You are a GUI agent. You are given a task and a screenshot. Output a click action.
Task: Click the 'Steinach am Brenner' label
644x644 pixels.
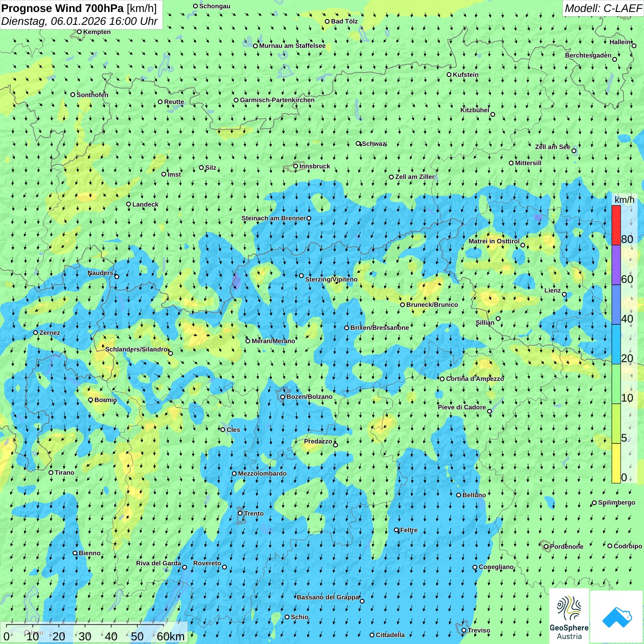coord(274,218)
